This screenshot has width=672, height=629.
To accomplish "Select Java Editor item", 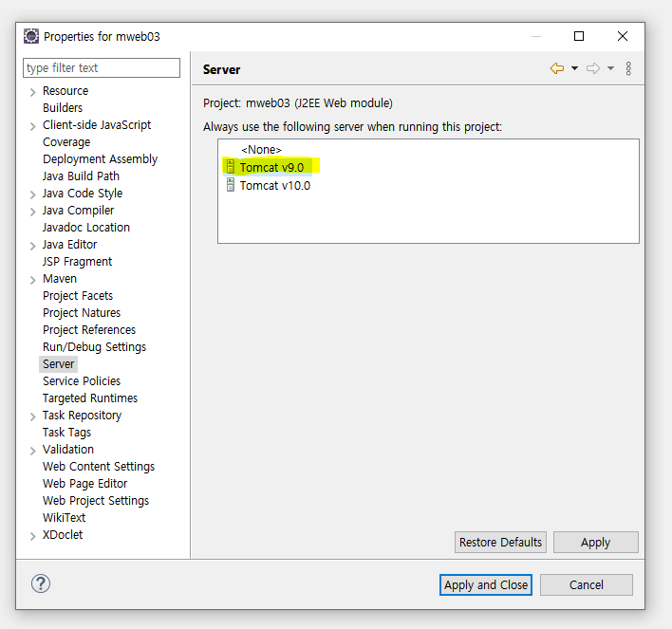I will pyautogui.click(x=70, y=245).
